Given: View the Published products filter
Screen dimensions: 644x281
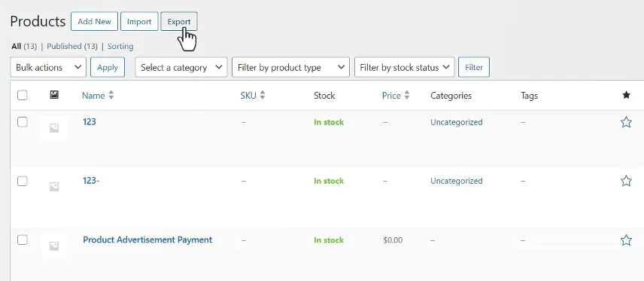Looking at the screenshot, I should click(64, 47).
